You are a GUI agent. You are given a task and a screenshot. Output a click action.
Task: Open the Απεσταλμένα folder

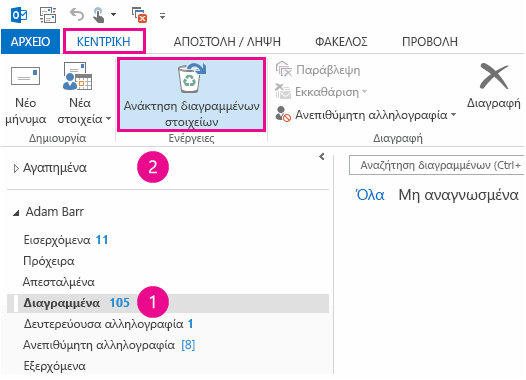(59, 282)
